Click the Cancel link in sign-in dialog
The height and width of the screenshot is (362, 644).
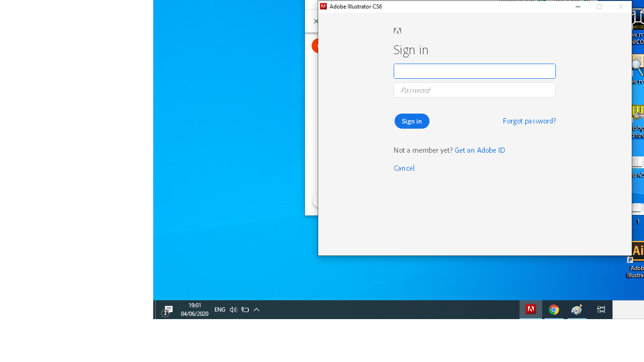404,168
